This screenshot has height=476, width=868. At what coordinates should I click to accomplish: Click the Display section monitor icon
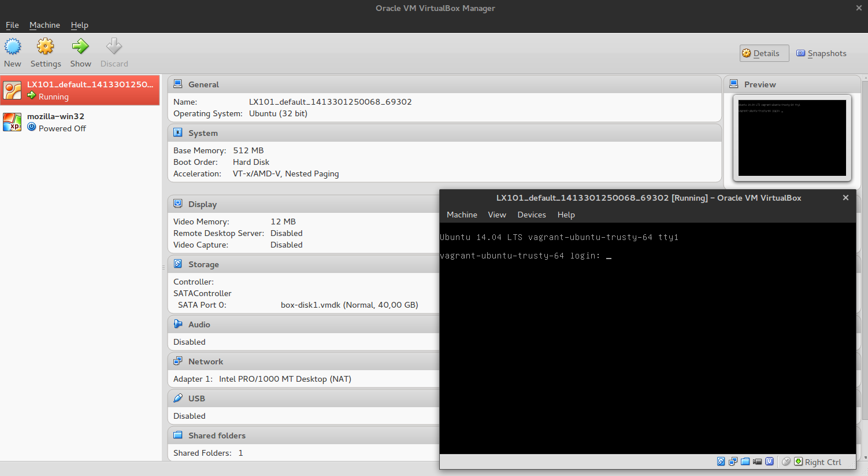[178, 204]
